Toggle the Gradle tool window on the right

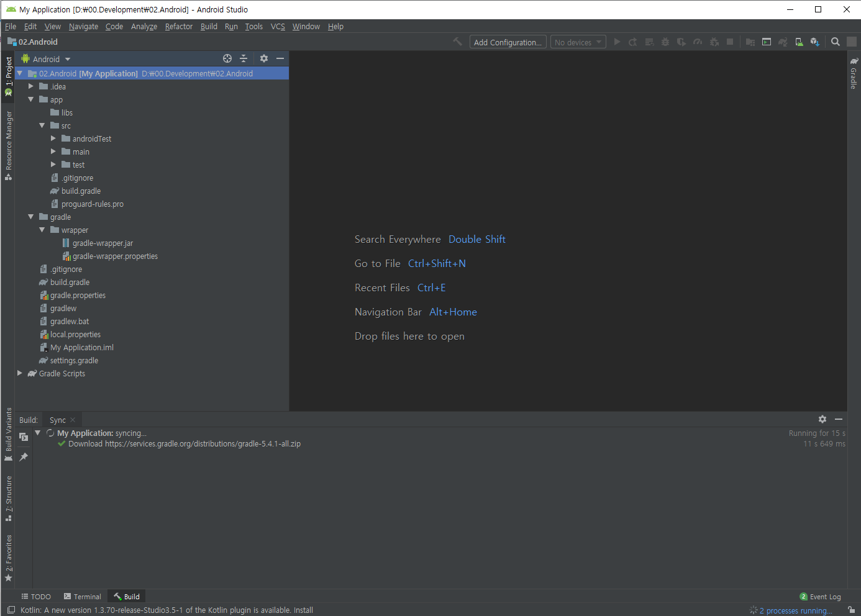[854, 73]
